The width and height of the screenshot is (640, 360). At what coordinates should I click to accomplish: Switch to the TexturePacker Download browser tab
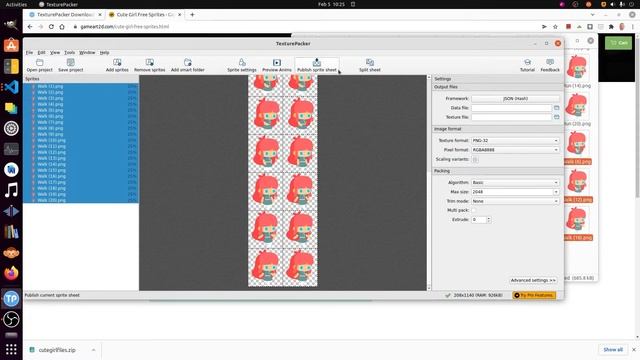[x=65, y=15]
